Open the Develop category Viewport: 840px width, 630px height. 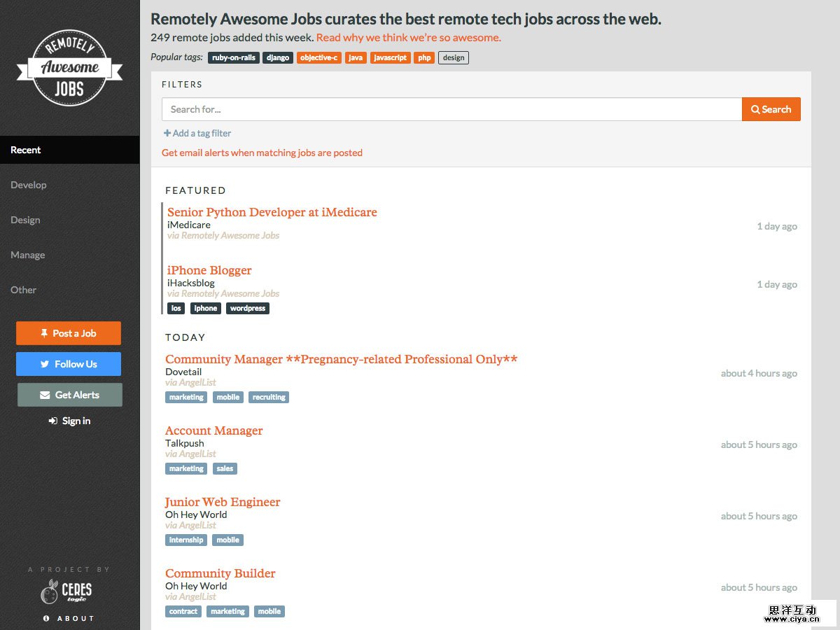[x=29, y=185]
